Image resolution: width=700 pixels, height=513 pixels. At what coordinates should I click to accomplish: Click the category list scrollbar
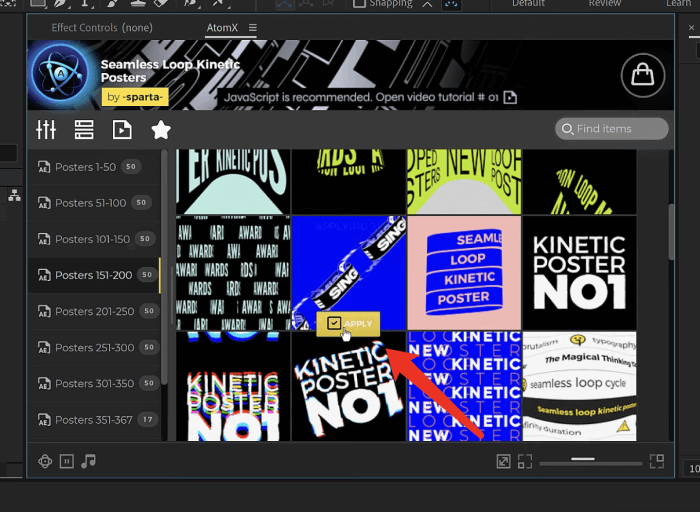pyautogui.click(x=164, y=268)
